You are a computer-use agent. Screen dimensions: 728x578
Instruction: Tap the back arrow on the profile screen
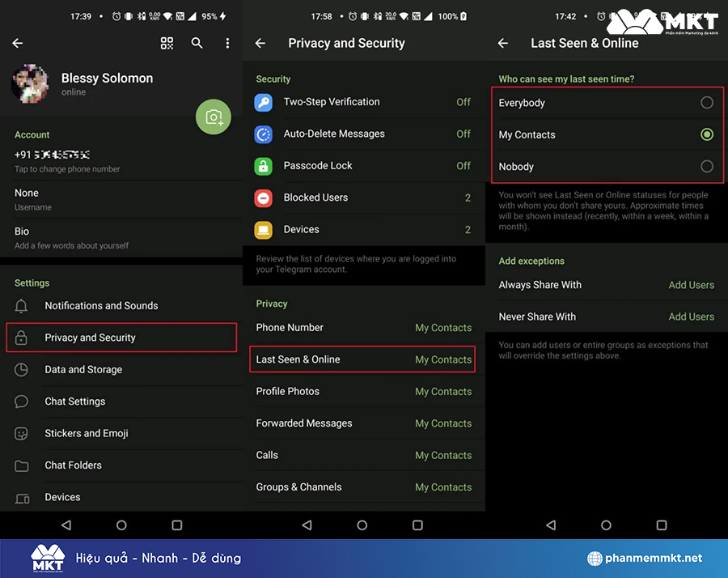tap(18, 43)
